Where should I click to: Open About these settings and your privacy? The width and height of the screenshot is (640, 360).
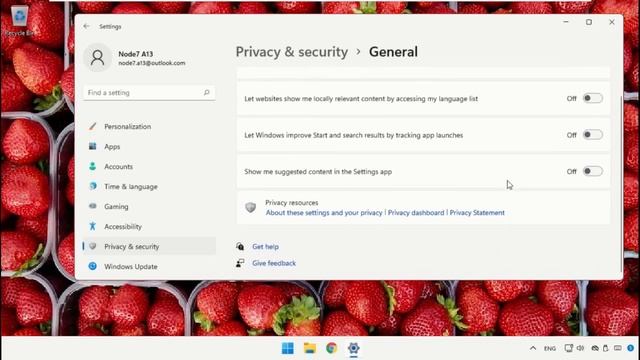pyautogui.click(x=324, y=213)
